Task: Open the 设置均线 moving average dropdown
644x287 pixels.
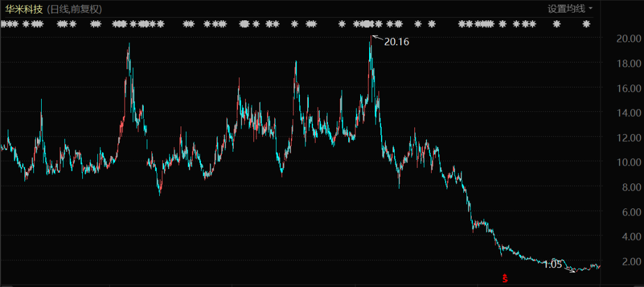Action: click(566, 8)
